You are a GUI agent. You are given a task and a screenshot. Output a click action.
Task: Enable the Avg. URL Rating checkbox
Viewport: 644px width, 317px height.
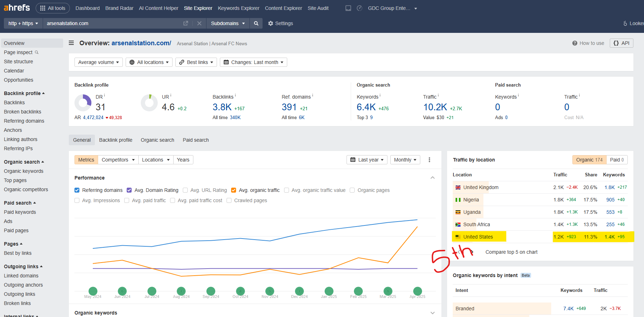[185, 190]
